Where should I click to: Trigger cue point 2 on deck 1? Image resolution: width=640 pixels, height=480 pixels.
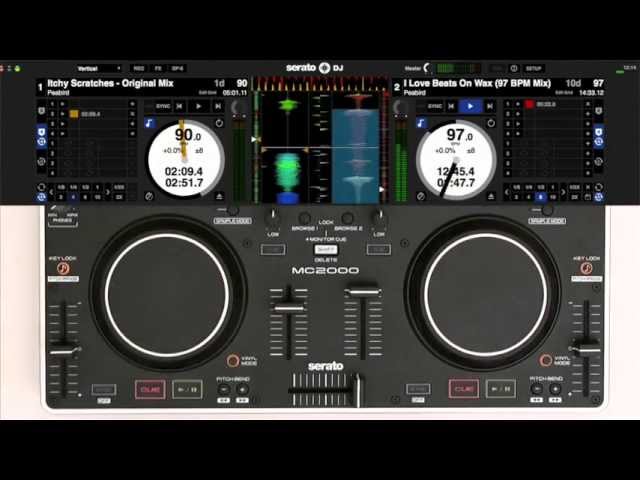(62, 114)
